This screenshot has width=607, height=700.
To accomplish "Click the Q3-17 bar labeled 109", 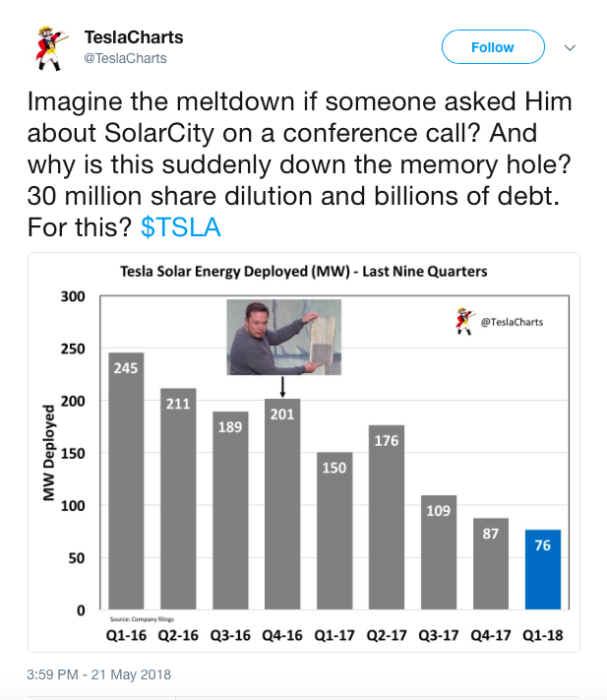I will point(439,553).
